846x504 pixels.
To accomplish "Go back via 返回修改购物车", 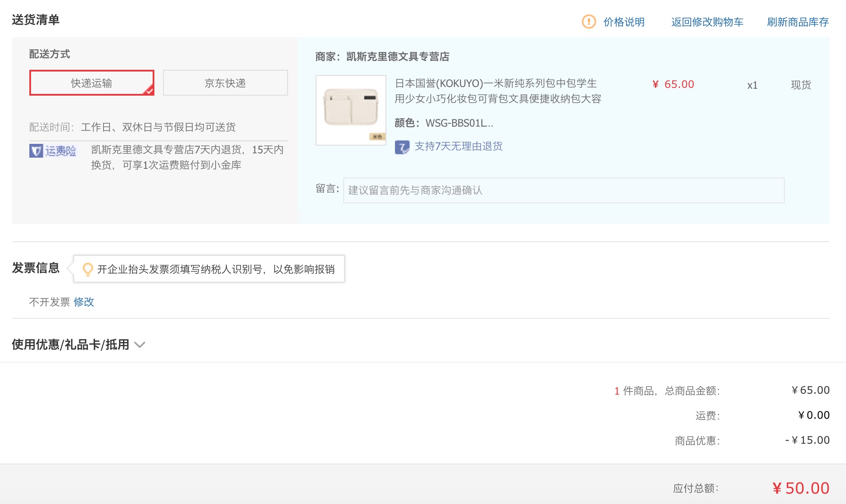I will 707,22.
